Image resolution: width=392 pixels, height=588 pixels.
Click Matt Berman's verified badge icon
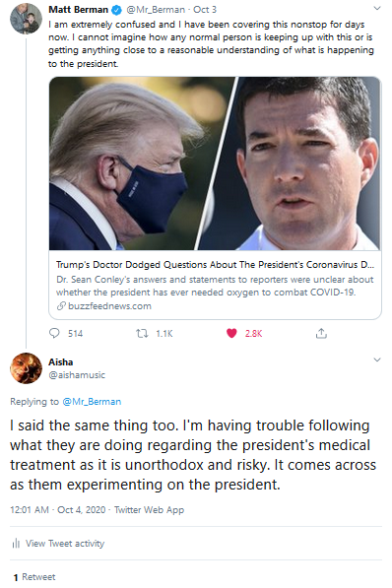click(x=117, y=10)
